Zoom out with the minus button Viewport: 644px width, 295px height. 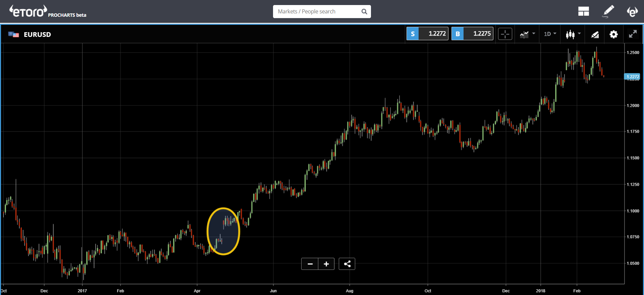(x=310, y=264)
